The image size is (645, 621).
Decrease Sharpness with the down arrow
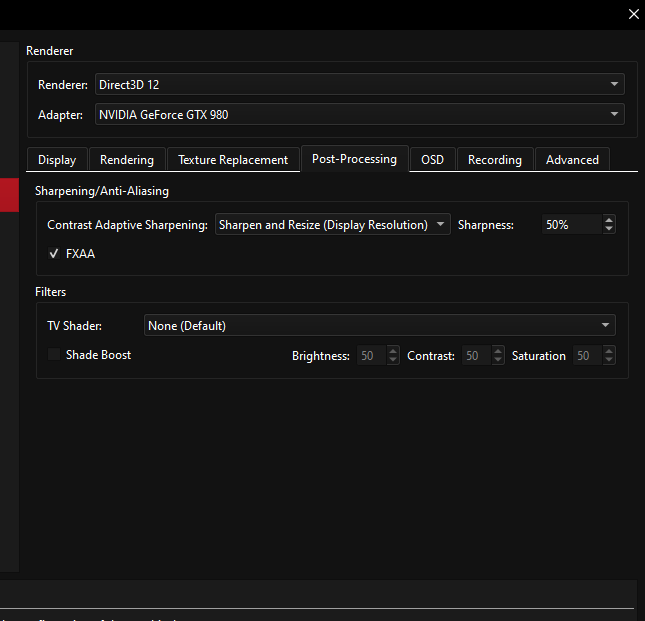point(609,229)
